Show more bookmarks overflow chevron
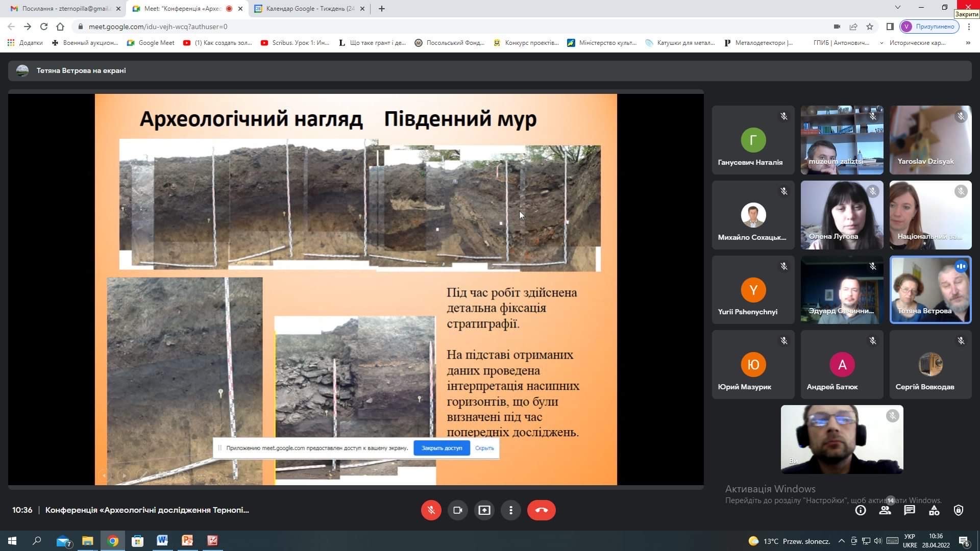 pyautogui.click(x=968, y=43)
